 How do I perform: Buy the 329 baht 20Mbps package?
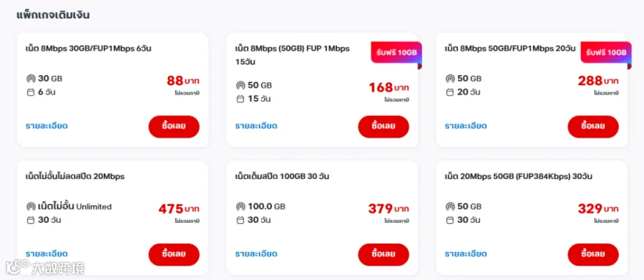(x=593, y=254)
